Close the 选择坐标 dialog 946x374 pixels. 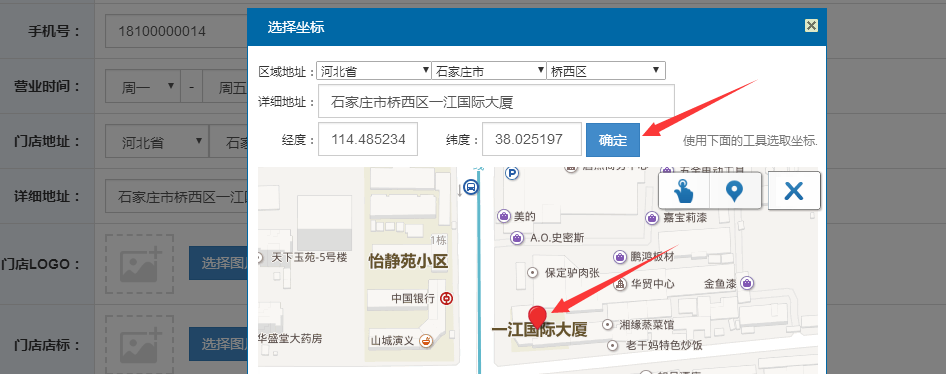(x=811, y=25)
